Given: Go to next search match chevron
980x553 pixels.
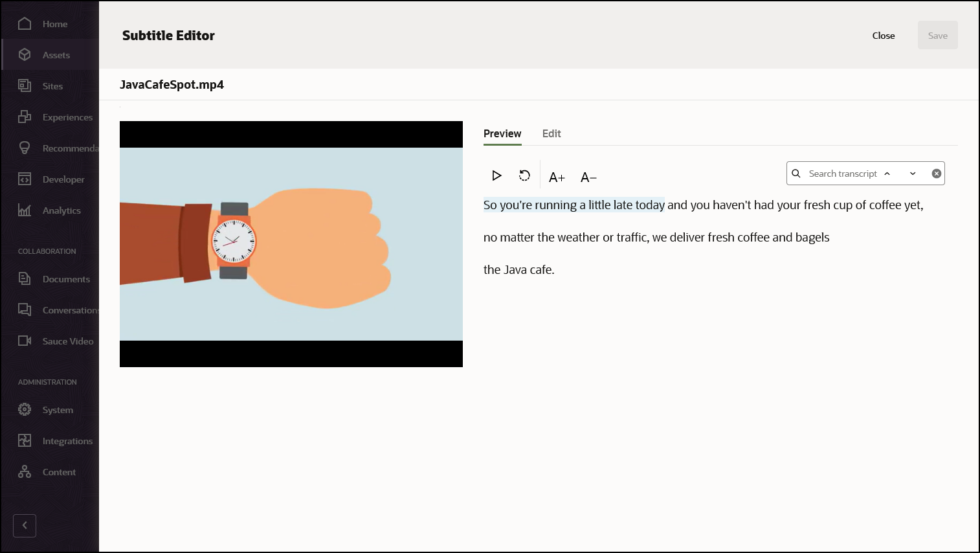Looking at the screenshot, I should pyautogui.click(x=913, y=174).
